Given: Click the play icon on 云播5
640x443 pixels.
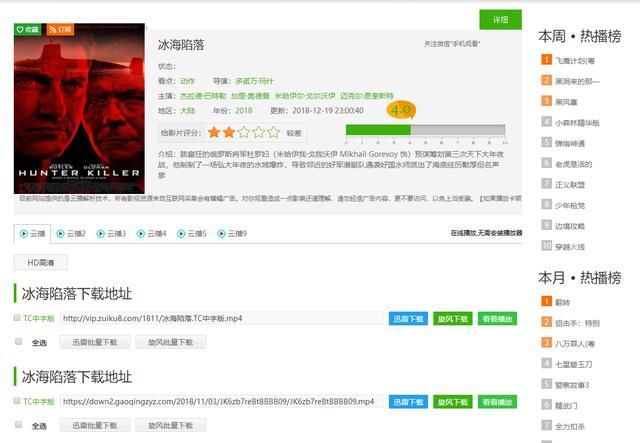Looking at the screenshot, I should point(181,234).
